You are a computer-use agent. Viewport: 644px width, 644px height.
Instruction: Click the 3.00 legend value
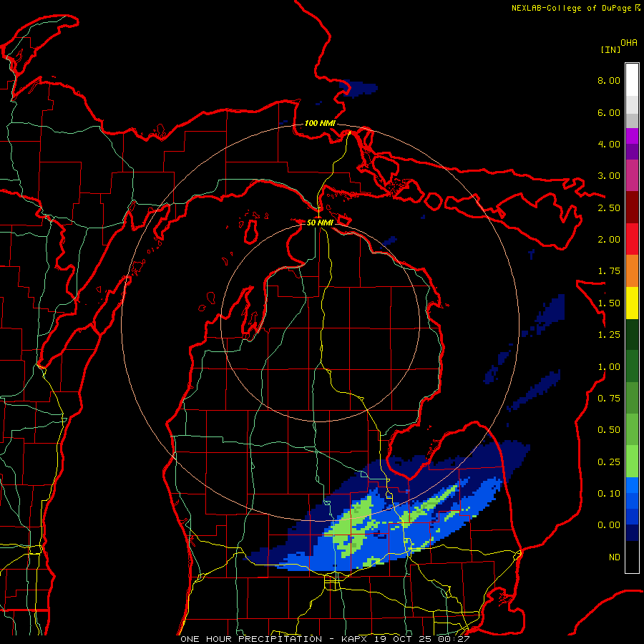coord(609,176)
